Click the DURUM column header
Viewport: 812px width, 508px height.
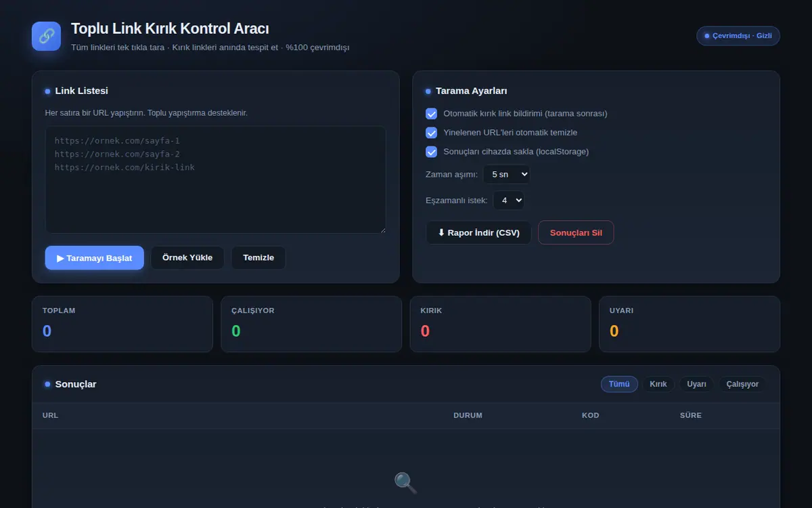pyautogui.click(x=468, y=415)
